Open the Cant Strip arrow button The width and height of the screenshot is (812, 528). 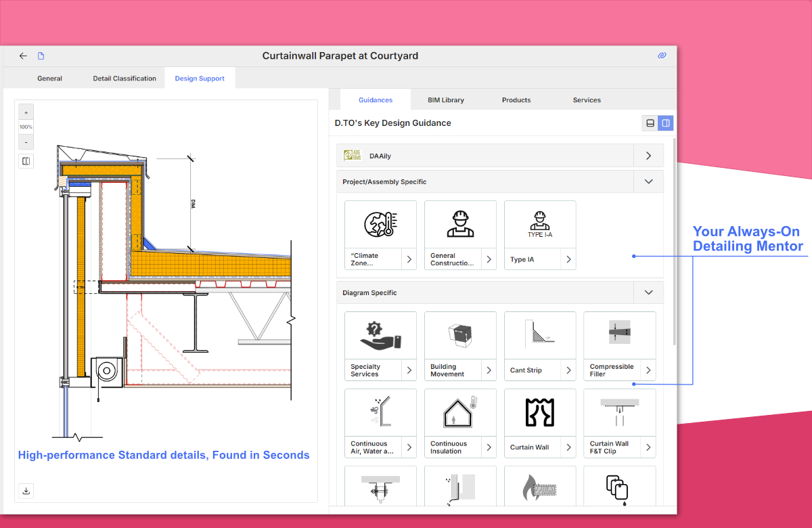568,370
